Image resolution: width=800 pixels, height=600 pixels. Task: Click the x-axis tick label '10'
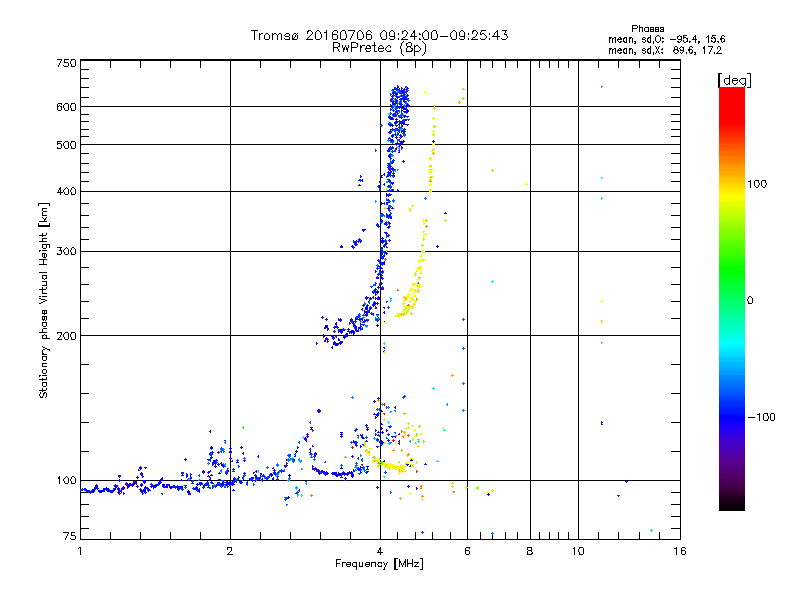(578, 551)
